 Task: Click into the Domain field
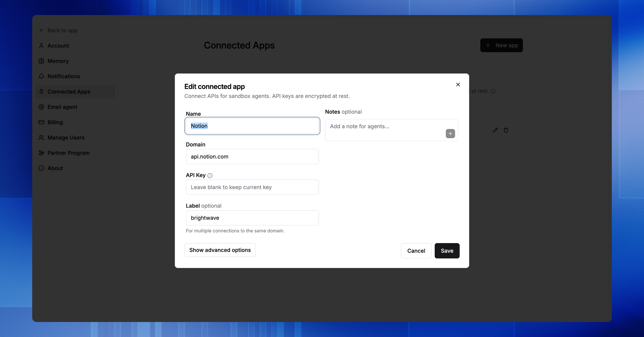[x=252, y=157]
